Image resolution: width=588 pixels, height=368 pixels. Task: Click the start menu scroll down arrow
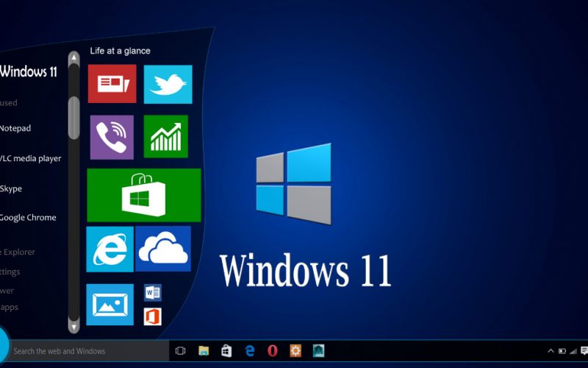(74, 326)
